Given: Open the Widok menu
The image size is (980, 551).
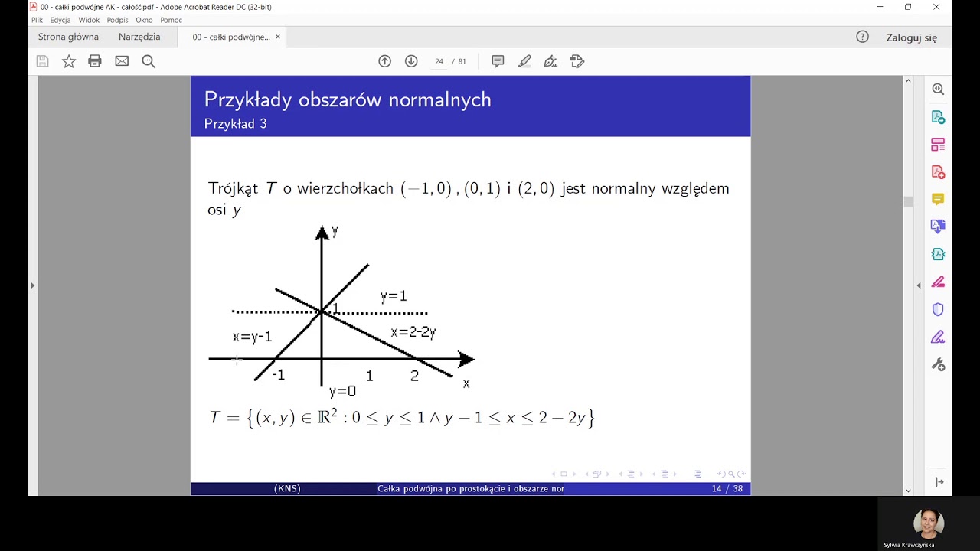Looking at the screenshot, I should coord(89,21).
